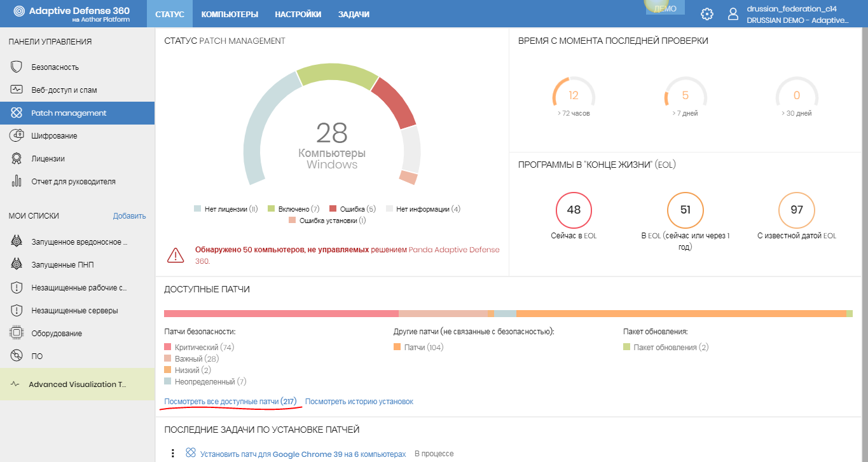868x462 pixels.
Task: Click Ошибка установки (1) legend swatch
Action: tap(293, 220)
